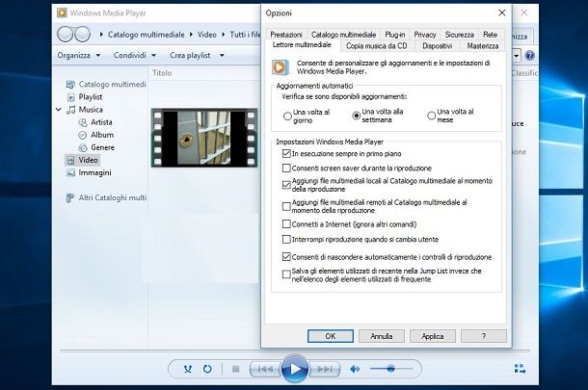
Task: Switch to the Privacy tab
Action: (425, 35)
